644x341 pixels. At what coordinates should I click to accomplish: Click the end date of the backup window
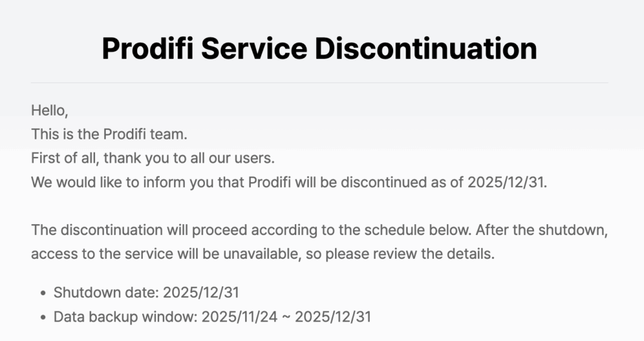click(333, 317)
